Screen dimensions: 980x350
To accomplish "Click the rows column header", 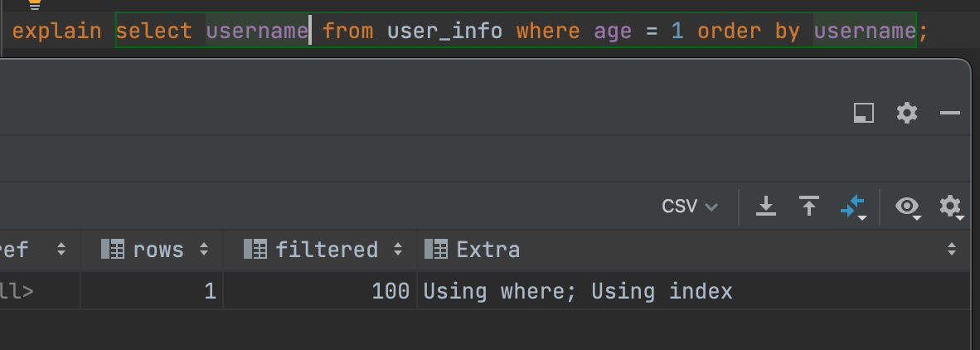I will tap(158, 249).
